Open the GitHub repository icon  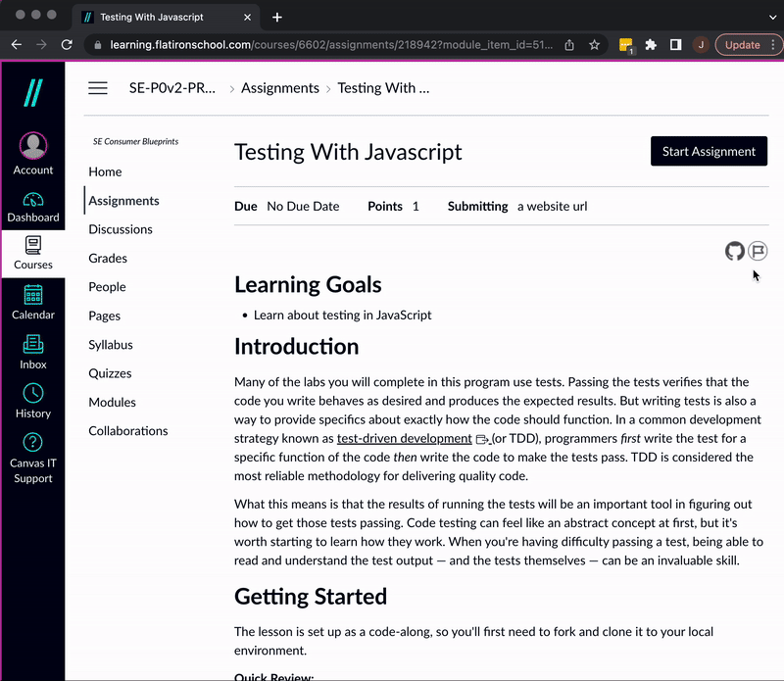(734, 251)
